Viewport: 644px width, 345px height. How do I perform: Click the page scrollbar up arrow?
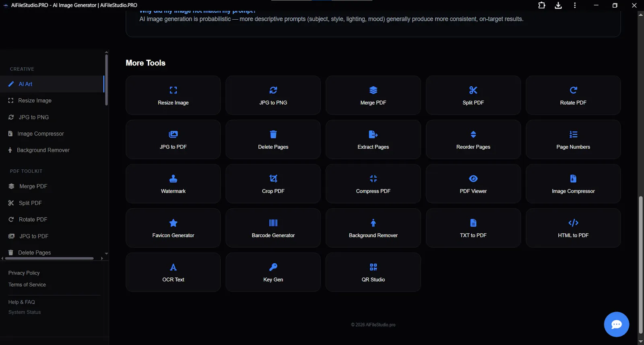point(641,14)
